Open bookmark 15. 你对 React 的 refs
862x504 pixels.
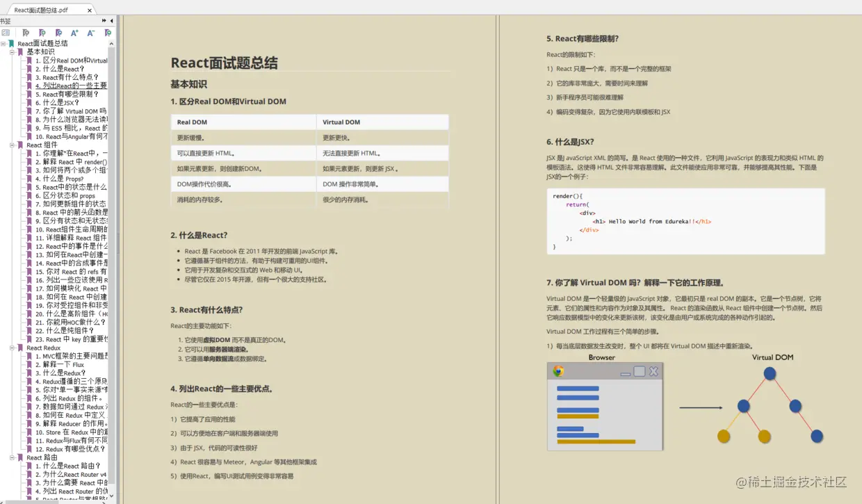72,272
